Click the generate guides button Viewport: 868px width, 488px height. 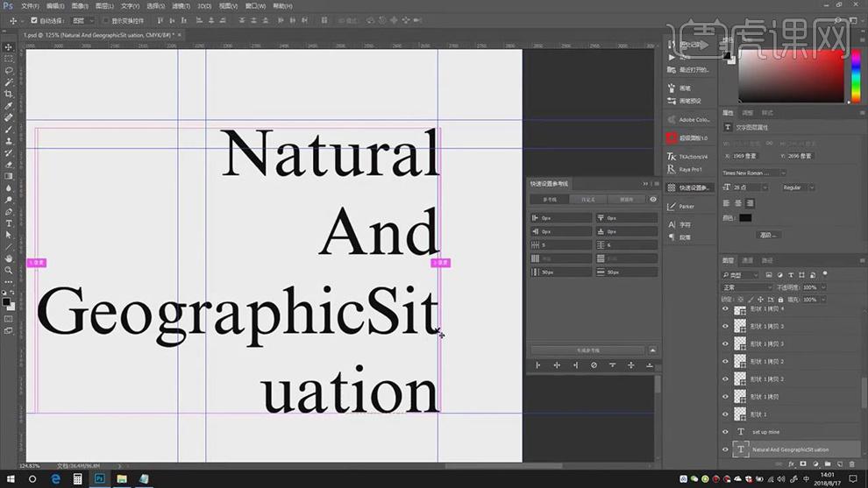[588, 350]
